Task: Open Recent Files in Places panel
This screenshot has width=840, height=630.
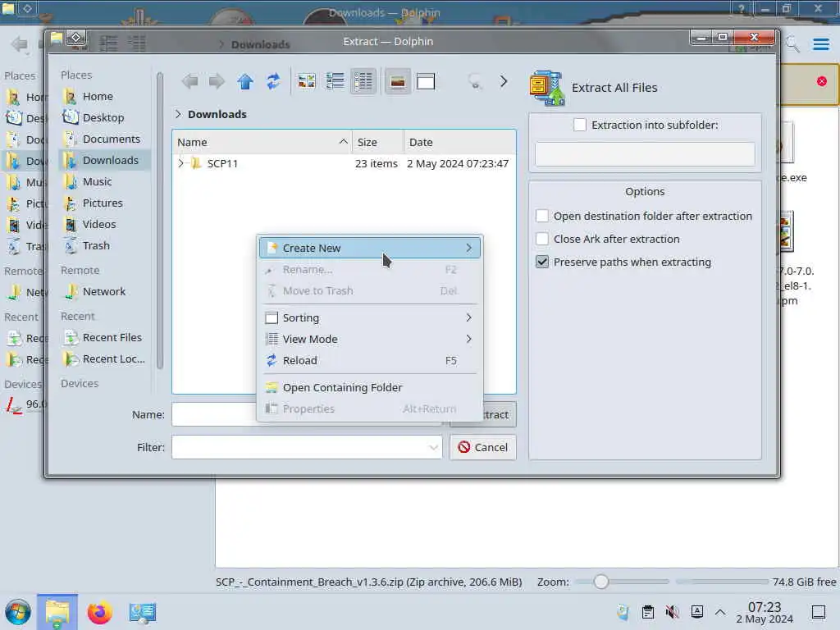Action: pos(104,337)
